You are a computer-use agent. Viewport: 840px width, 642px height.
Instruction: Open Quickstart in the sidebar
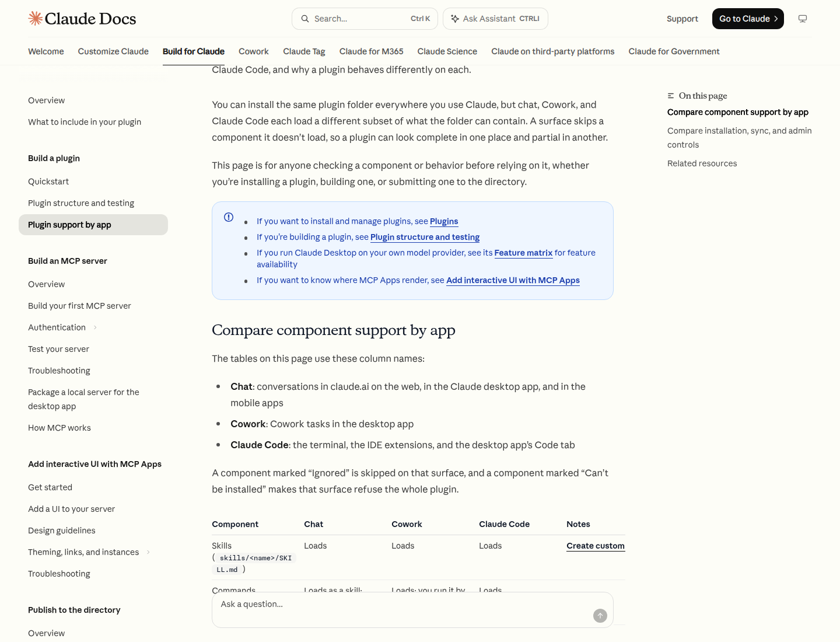pos(48,182)
